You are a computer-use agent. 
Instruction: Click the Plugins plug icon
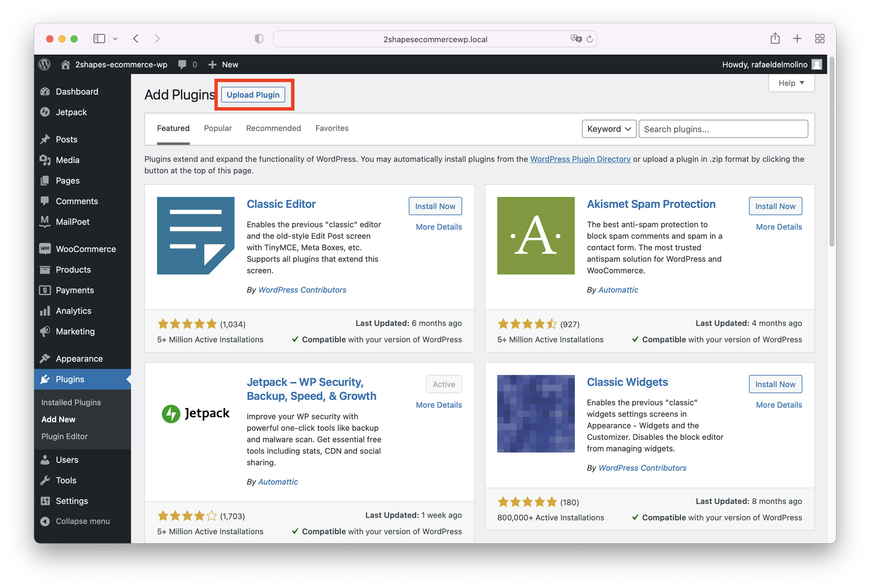(45, 379)
